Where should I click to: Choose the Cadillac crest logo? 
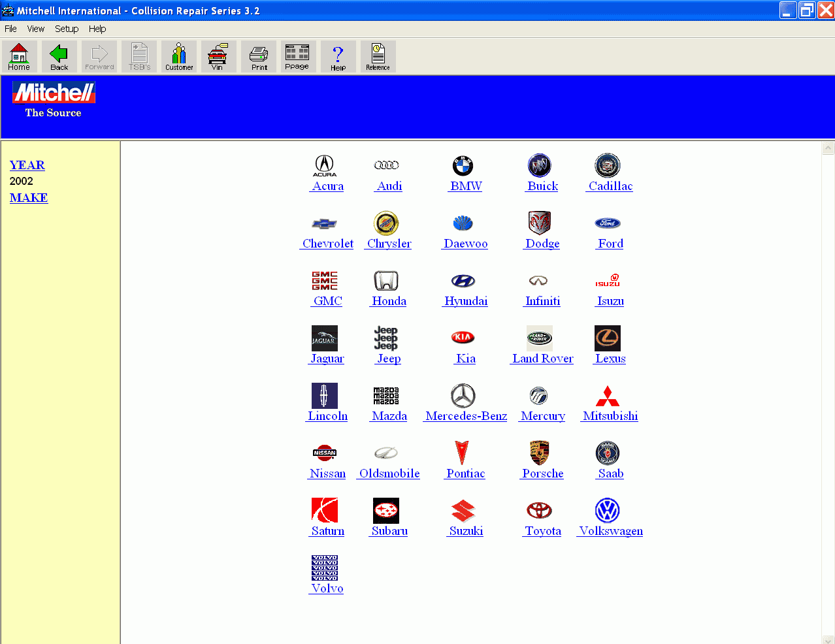pos(608,166)
